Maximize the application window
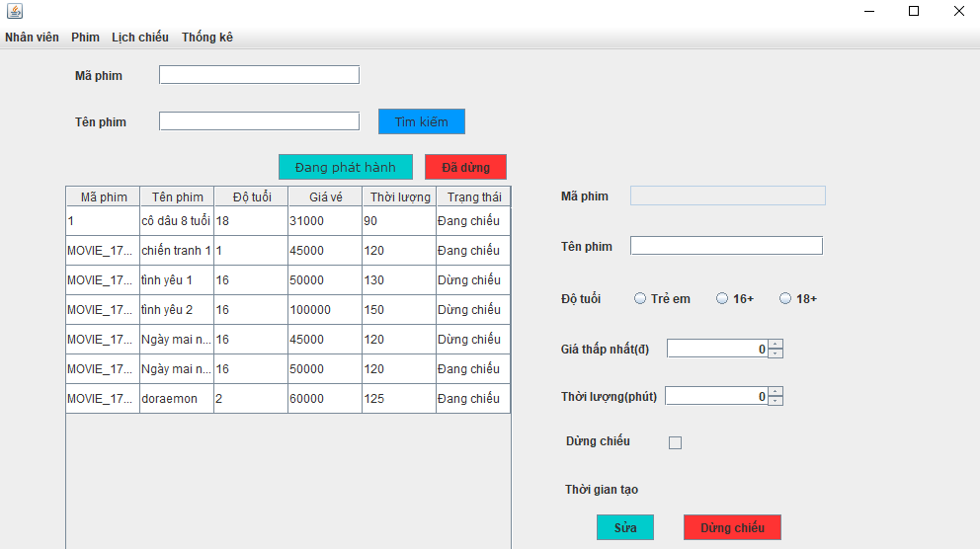Image resolution: width=980 pixels, height=549 pixels. (x=914, y=11)
